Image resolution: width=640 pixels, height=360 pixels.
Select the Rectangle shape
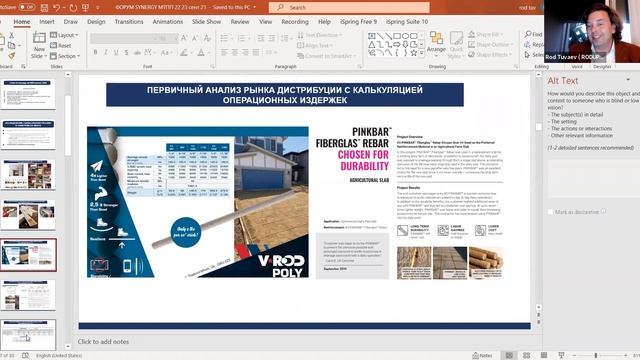tap(397, 36)
